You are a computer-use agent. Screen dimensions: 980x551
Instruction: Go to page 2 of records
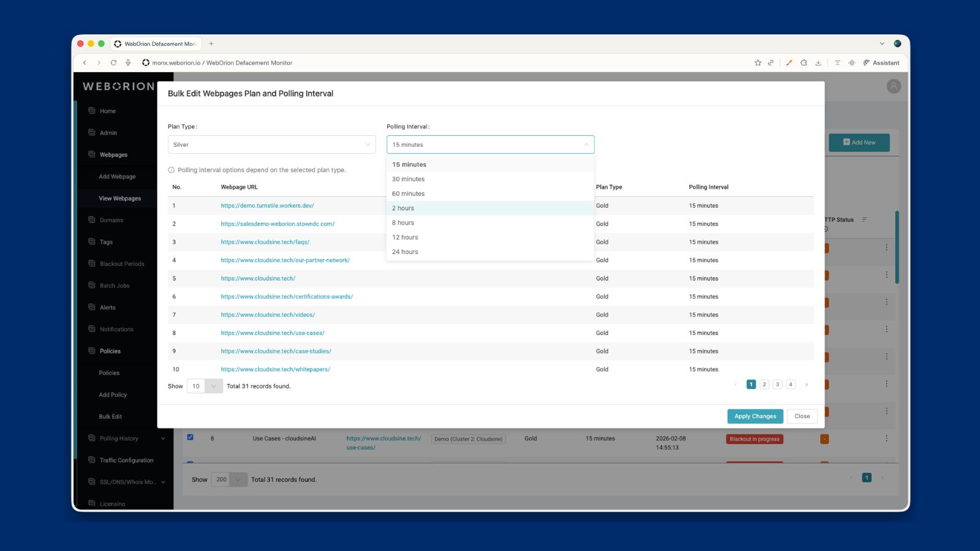[764, 384]
